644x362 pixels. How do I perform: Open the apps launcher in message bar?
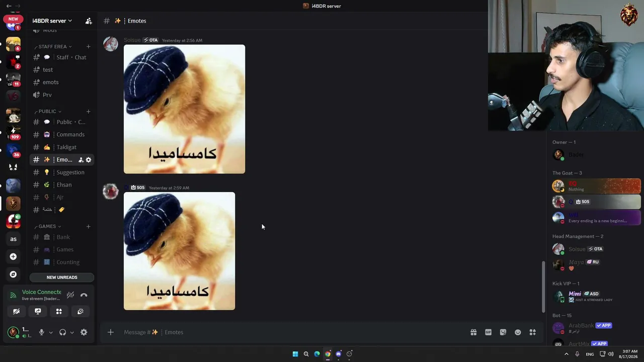point(533,332)
